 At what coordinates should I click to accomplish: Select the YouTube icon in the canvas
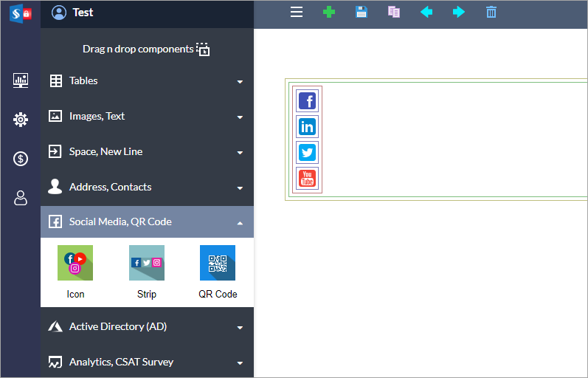click(x=307, y=179)
